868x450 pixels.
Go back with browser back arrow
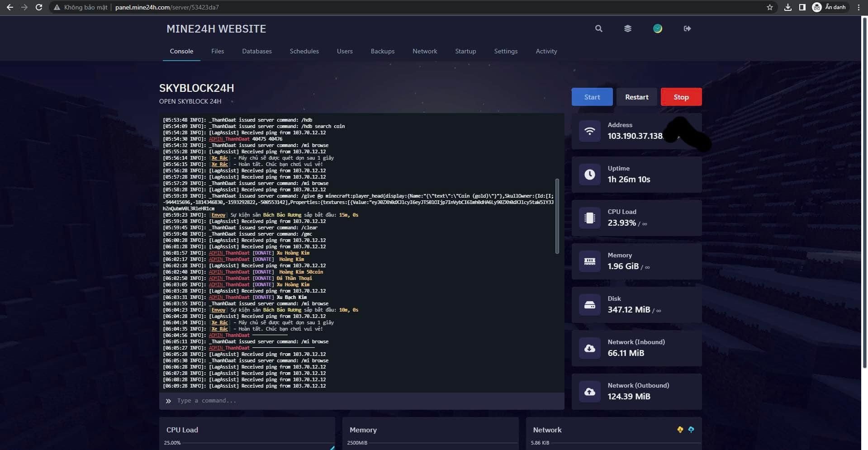pyautogui.click(x=9, y=7)
